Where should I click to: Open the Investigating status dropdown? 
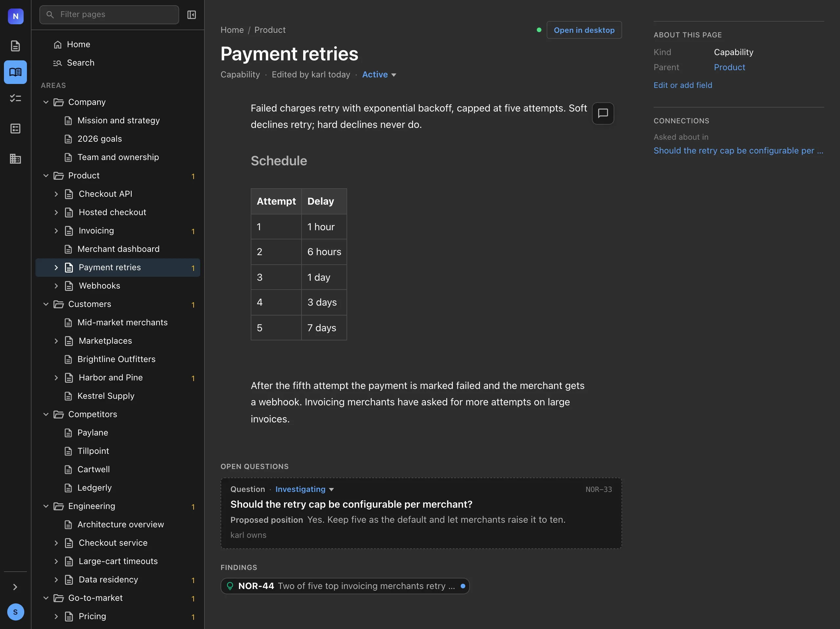tap(304, 489)
